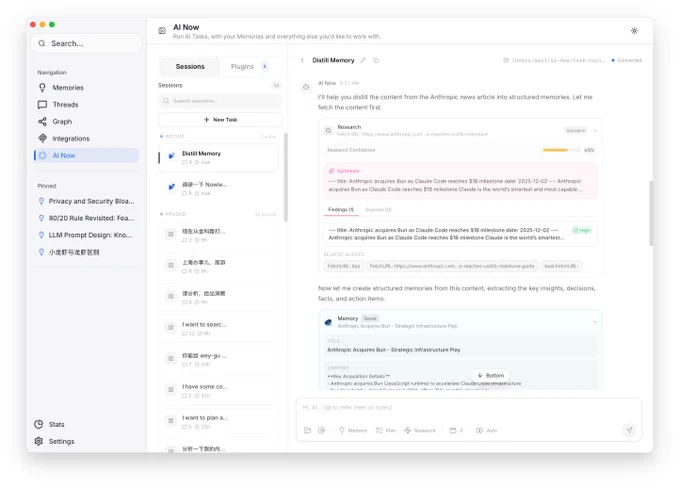This screenshot has height=488, width=680.
Task: Toggle Research mode in the input bar
Action: click(420, 430)
